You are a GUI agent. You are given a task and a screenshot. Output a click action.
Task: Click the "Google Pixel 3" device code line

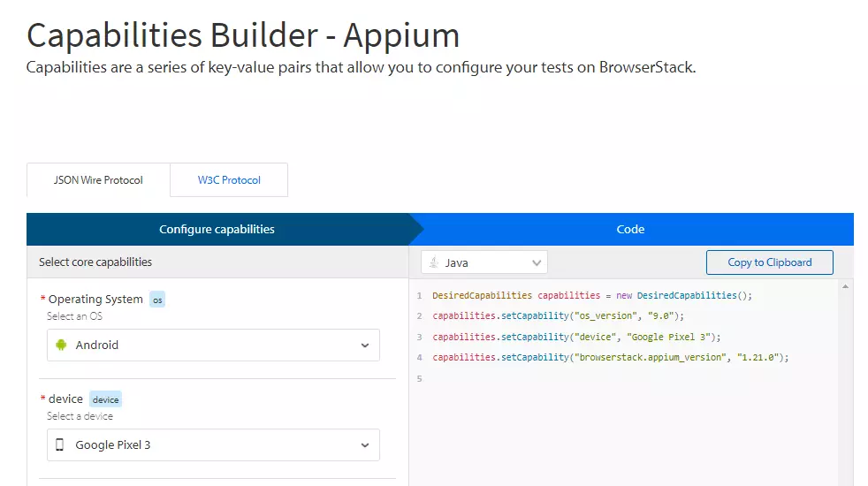click(x=576, y=337)
